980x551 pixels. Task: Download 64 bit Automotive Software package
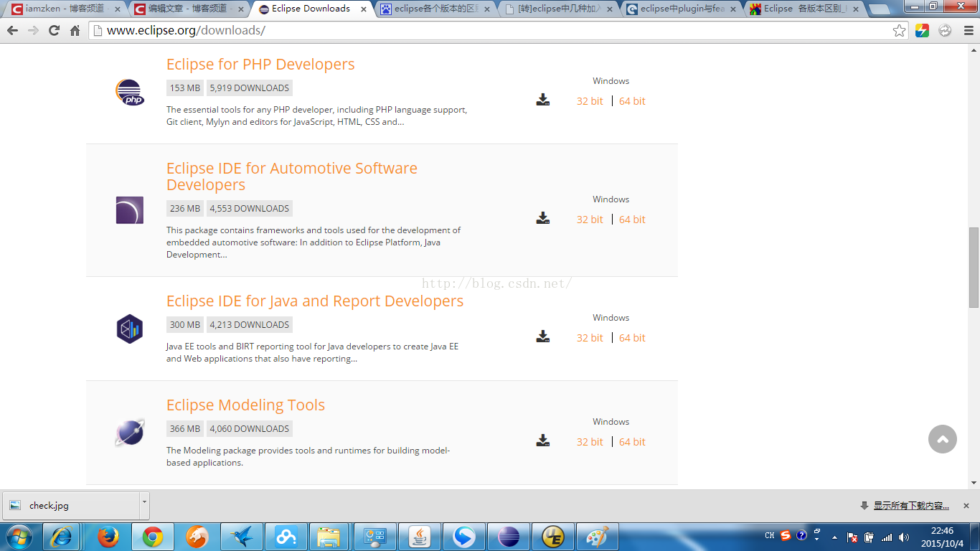pos(632,220)
